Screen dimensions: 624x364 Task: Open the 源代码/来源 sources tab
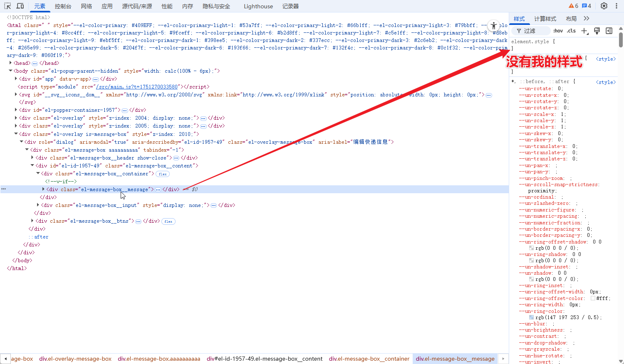click(137, 6)
